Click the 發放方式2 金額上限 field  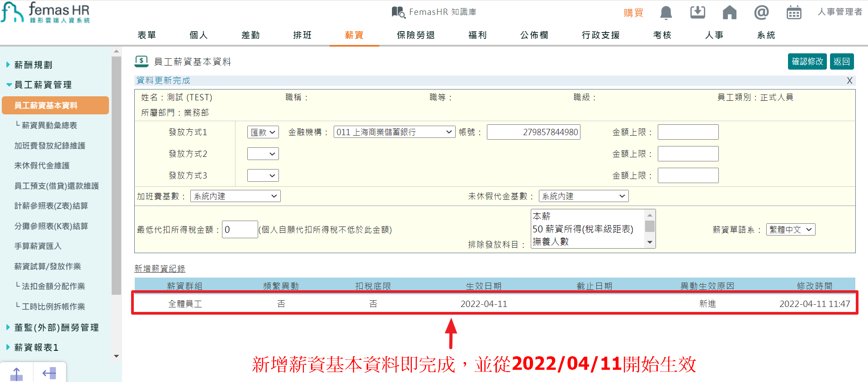[x=688, y=154]
